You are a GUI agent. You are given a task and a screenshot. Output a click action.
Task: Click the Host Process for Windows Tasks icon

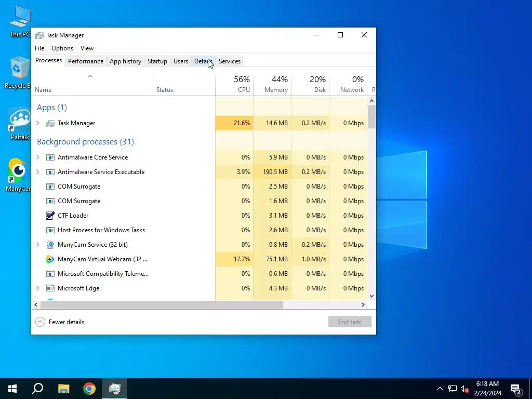50,230
